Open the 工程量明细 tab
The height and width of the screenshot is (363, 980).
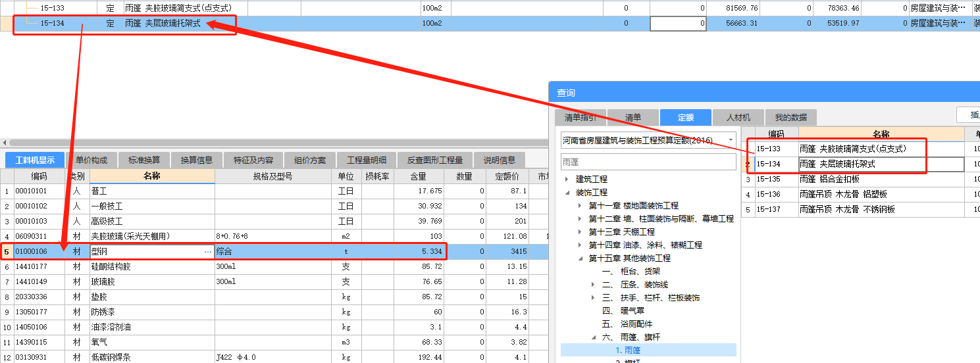(367, 160)
